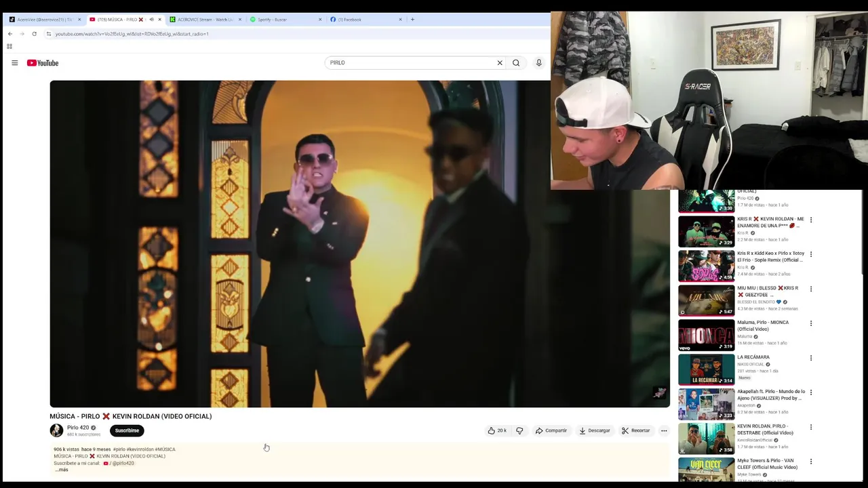
Task: Mute the YouTube tab audio icon
Action: click(x=151, y=20)
